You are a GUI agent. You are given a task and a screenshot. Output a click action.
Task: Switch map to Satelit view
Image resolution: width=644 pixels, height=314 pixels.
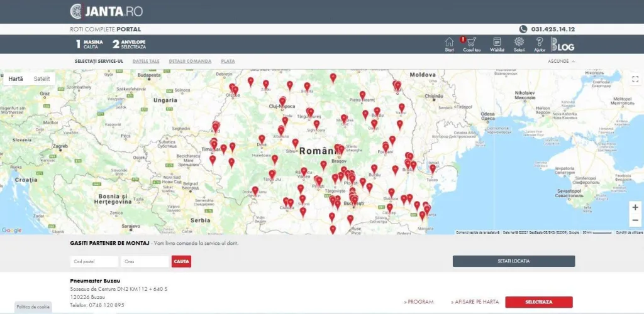[x=42, y=79]
